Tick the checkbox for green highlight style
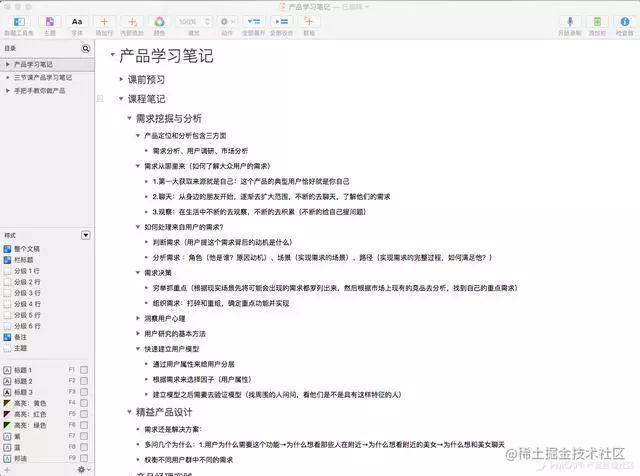 click(x=84, y=425)
